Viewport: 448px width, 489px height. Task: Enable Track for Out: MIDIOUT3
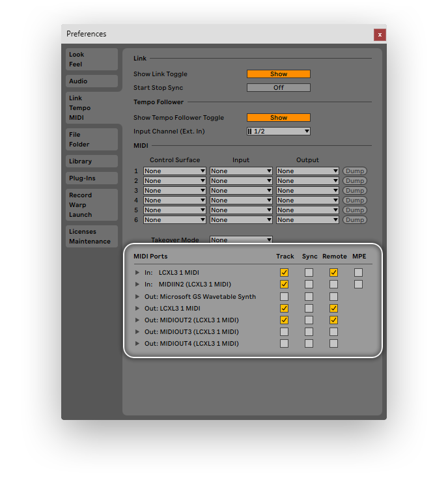coord(284,332)
